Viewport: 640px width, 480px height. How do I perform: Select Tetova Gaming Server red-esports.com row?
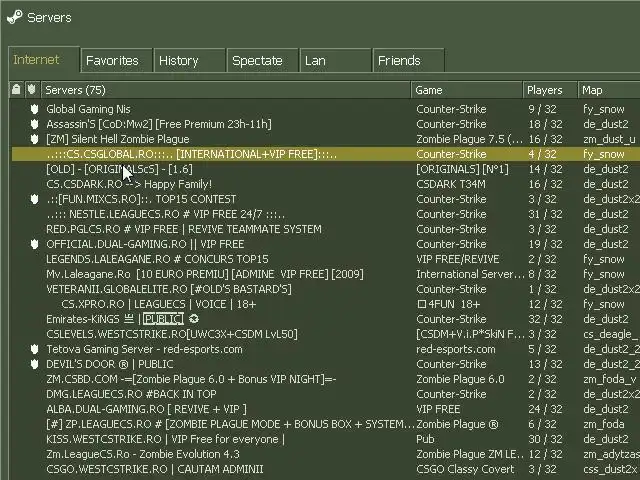tap(326, 349)
